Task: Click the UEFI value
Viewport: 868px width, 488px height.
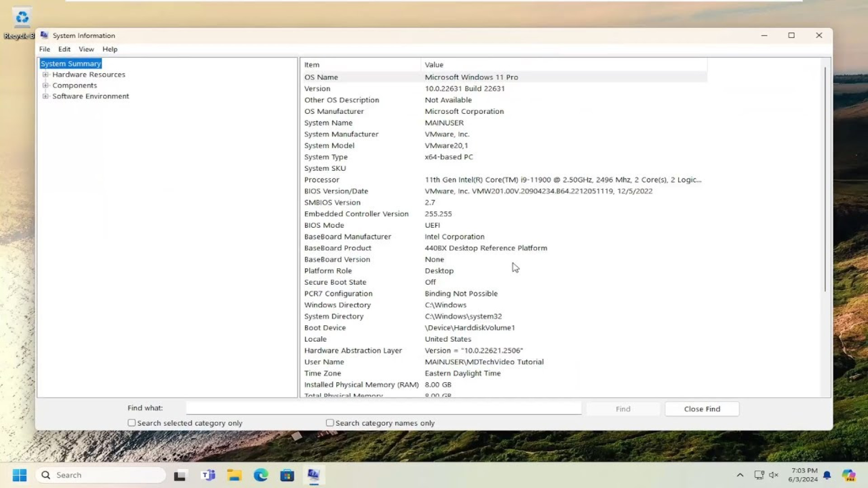Action: (432, 225)
